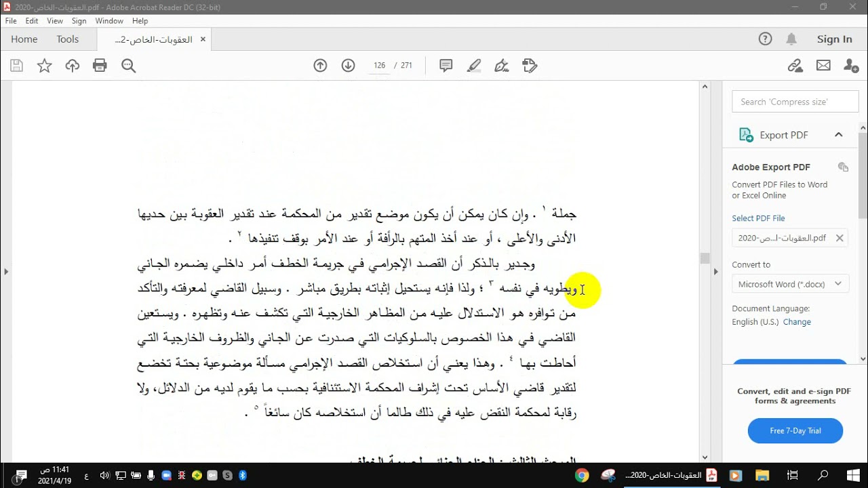The height and width of the screenshot is (488, 868).
Task: Add a comment with the speech bubble tool
Action: [446, 66]
